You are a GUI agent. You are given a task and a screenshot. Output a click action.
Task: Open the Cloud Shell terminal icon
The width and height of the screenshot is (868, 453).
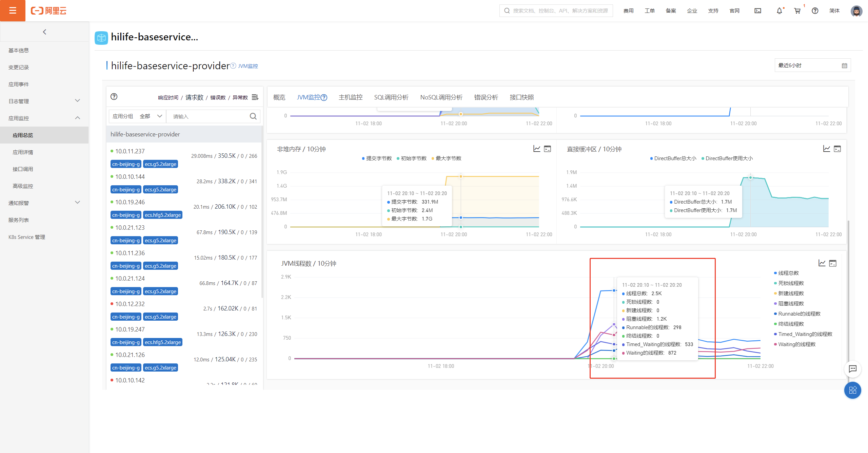(x=758, y=11)
